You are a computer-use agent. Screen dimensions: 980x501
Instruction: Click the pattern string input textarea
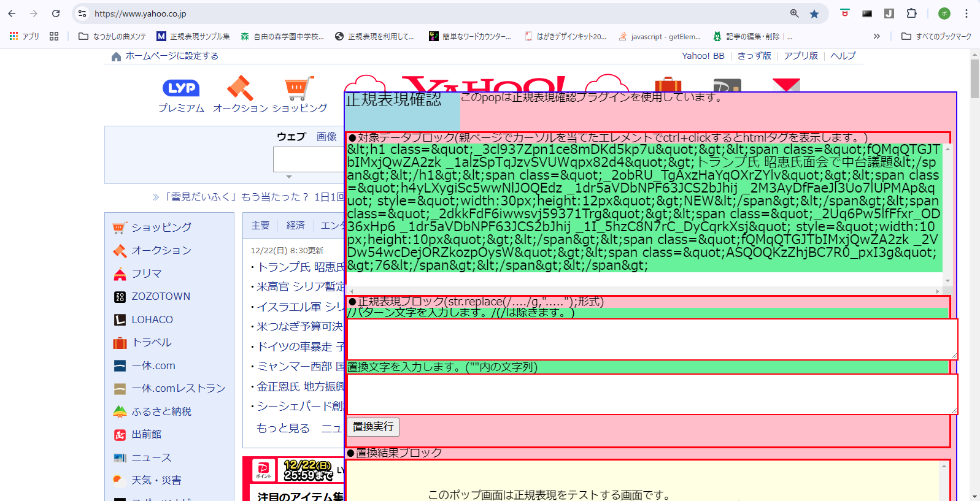click(x=652, y=339)
